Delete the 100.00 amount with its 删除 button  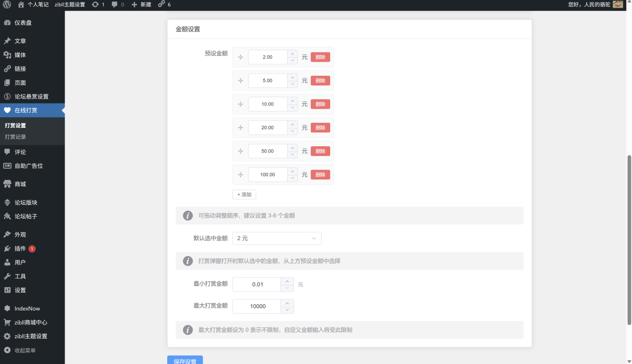(x=320, y=174)
